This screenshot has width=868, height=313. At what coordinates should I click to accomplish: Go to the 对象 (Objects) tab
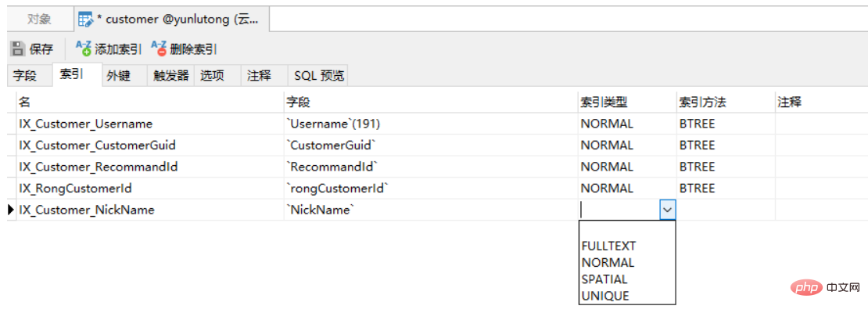(x=39, y=20)
